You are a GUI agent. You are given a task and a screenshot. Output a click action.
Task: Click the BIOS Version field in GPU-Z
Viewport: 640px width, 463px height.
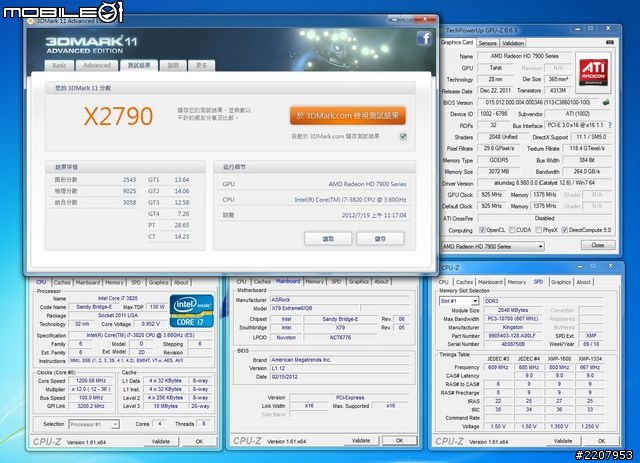click(x=538, y=102)
